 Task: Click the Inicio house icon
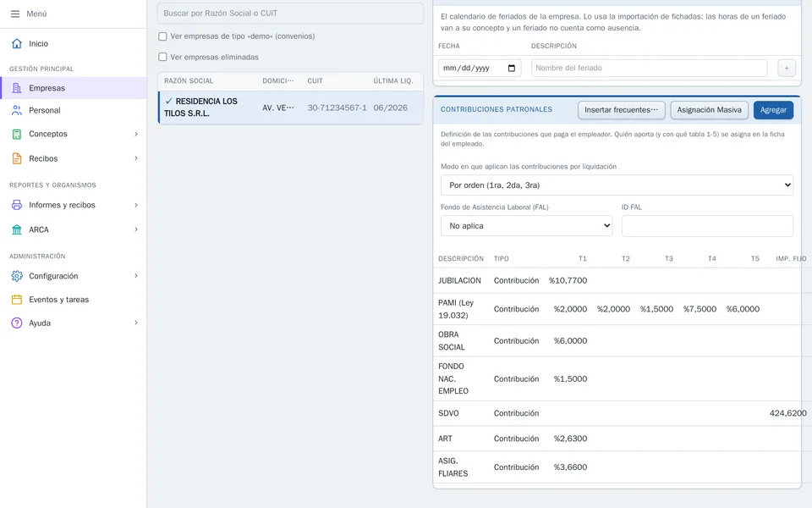click(x=17, y=43)
